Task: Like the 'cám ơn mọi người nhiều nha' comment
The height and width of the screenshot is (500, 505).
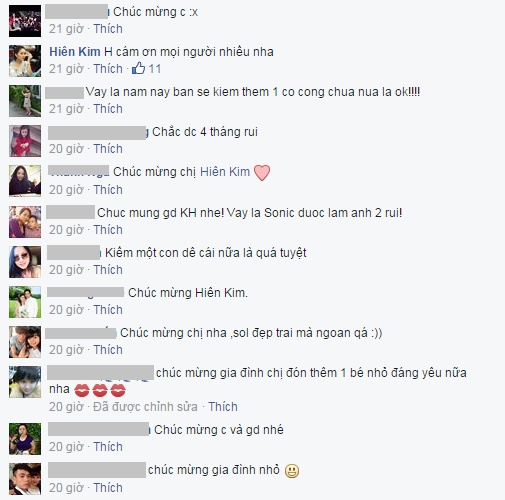Action: pos(108,69)
